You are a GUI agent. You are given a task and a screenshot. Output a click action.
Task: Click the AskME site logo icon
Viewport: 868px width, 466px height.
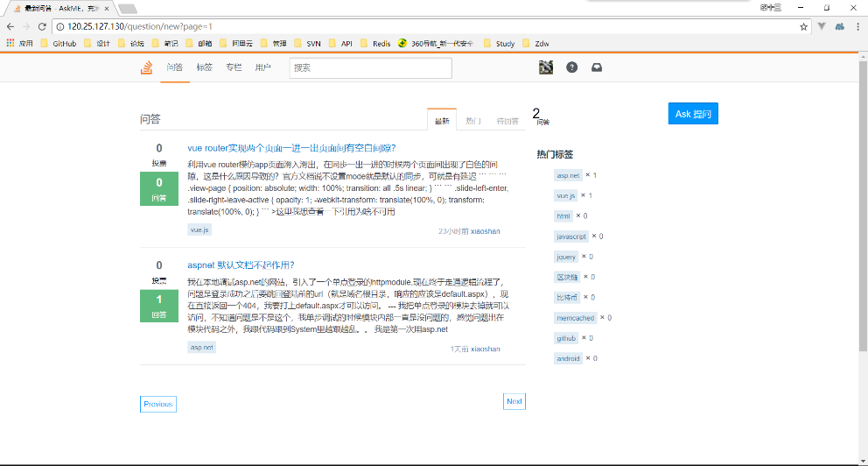[147, 67]
